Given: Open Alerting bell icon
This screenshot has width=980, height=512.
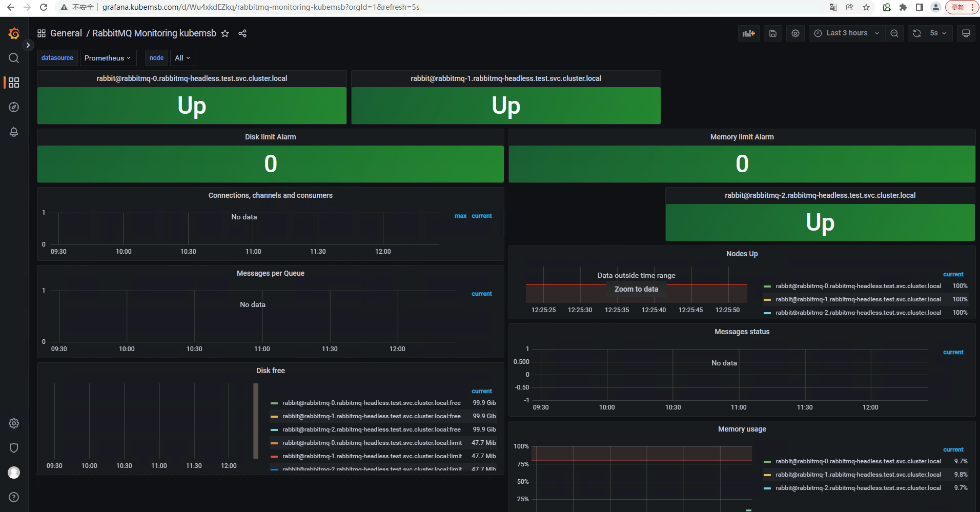Looking at the screenshot, I should pos(14,132).
